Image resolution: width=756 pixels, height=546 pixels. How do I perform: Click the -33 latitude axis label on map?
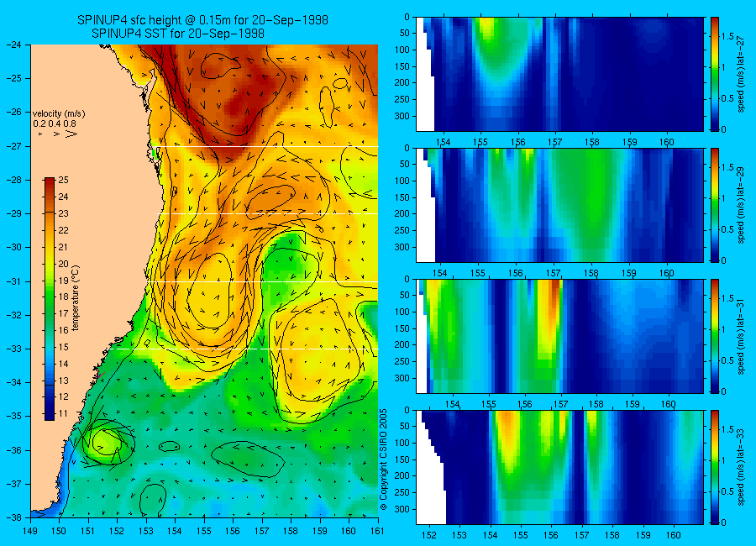13,349
